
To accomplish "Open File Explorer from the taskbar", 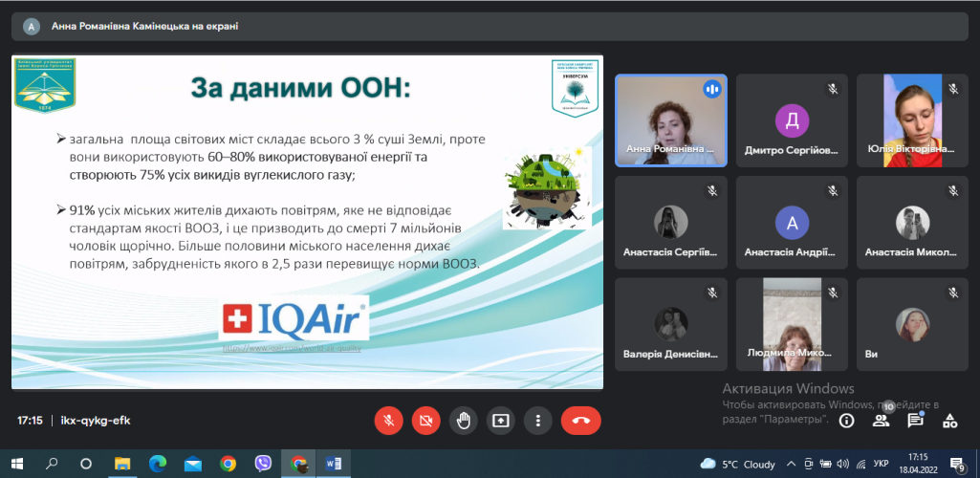I will [121, 464].
